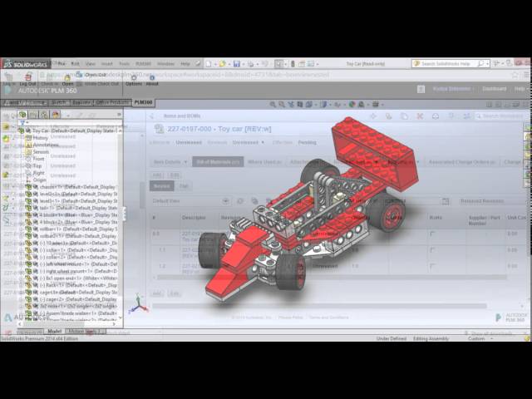Screen dimensions: 532x399
Task: Click red X delete icon on PLM 360 page
Action: tap(420, 116)
